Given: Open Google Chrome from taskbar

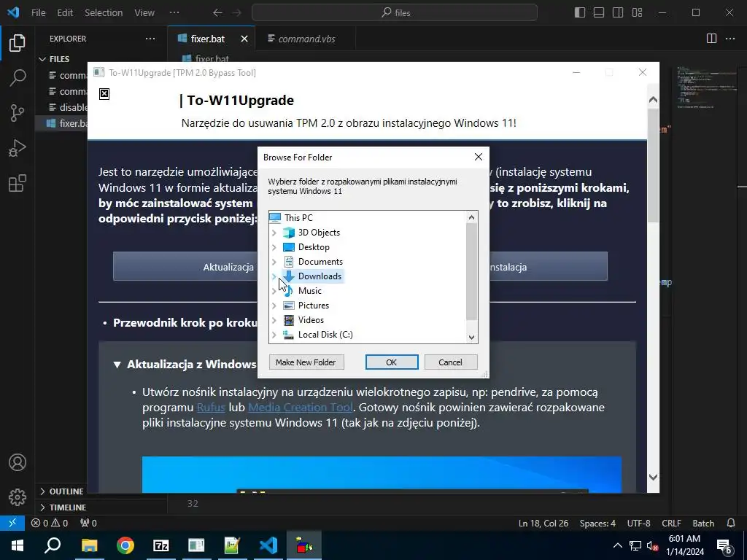Looking at the screenshot, I should pyautogui.click(x=125, y=545).
